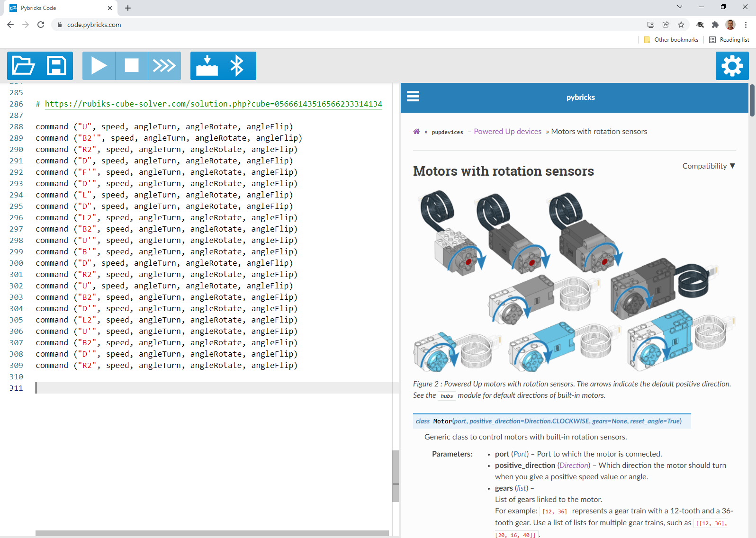Click the tab search chevron
This screenshot has height=538, width=756.
click(680, 7)
